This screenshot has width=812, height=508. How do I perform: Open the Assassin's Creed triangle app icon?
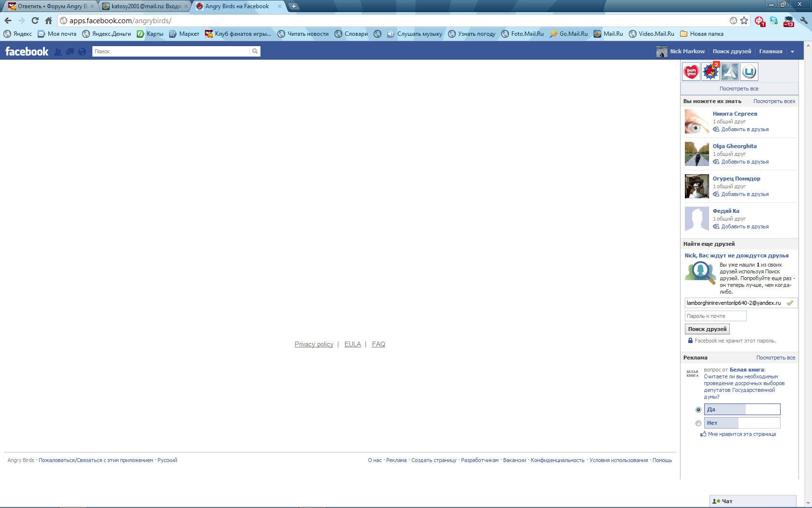(730, 72)
